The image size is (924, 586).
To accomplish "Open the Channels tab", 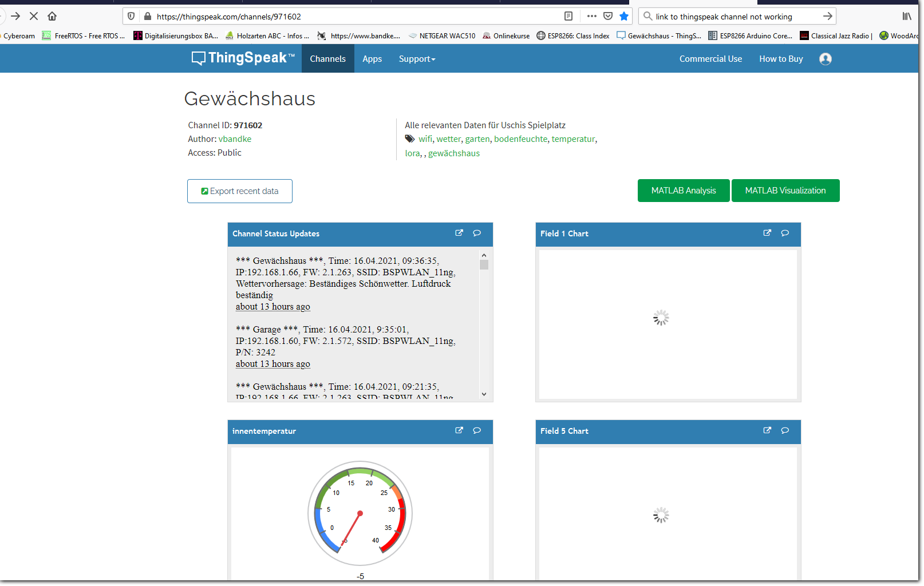I will coord(327,59).
